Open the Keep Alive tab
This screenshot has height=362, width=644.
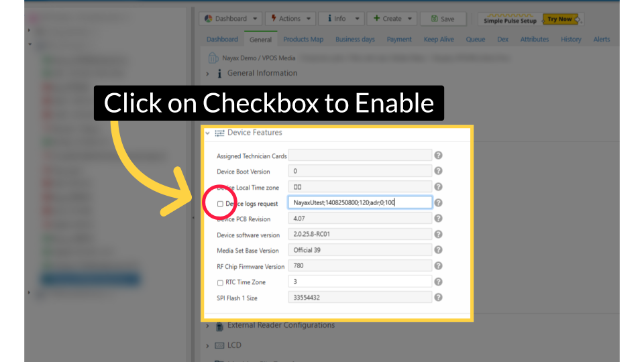(x=440, y=40)
